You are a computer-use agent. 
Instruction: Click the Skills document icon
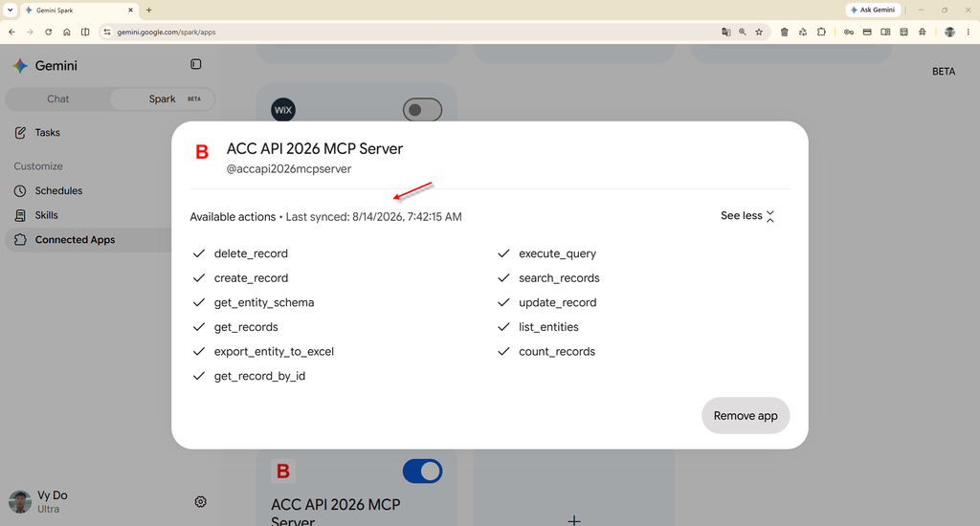click(21, 215)
